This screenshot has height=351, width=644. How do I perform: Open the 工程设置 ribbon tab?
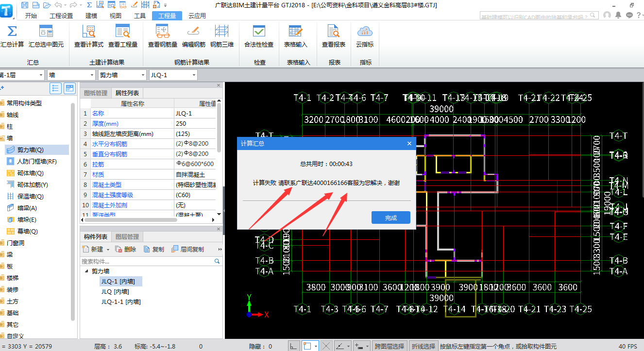click(x=61, y=16)
